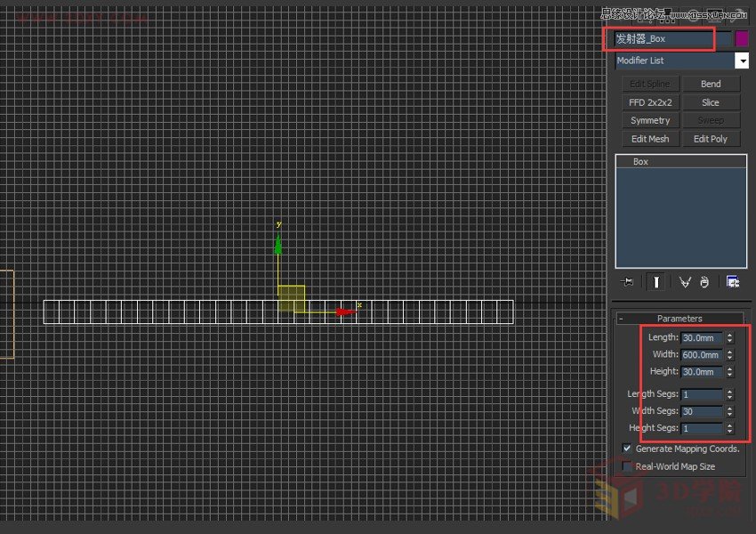Select Box in the modifier stack
This screenshot has width=756, height=534.
[640, 162]
